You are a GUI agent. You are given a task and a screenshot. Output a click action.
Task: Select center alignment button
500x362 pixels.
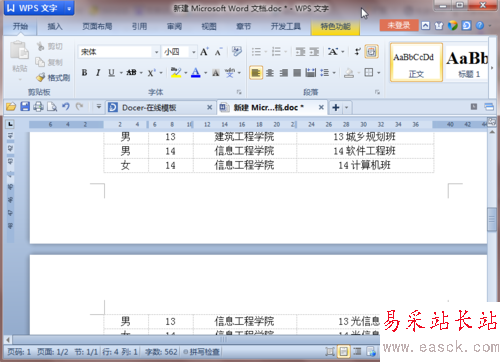tap(270, 72)
